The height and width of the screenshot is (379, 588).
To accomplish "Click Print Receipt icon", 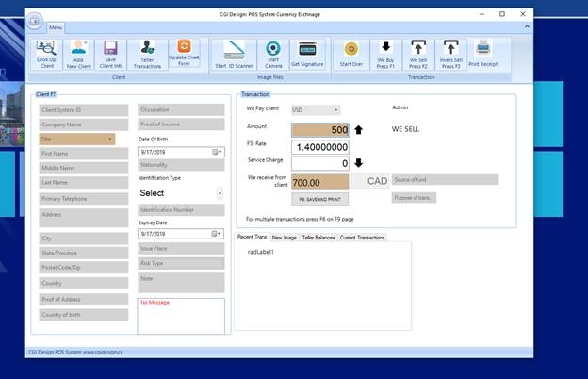I will (483, 53).
